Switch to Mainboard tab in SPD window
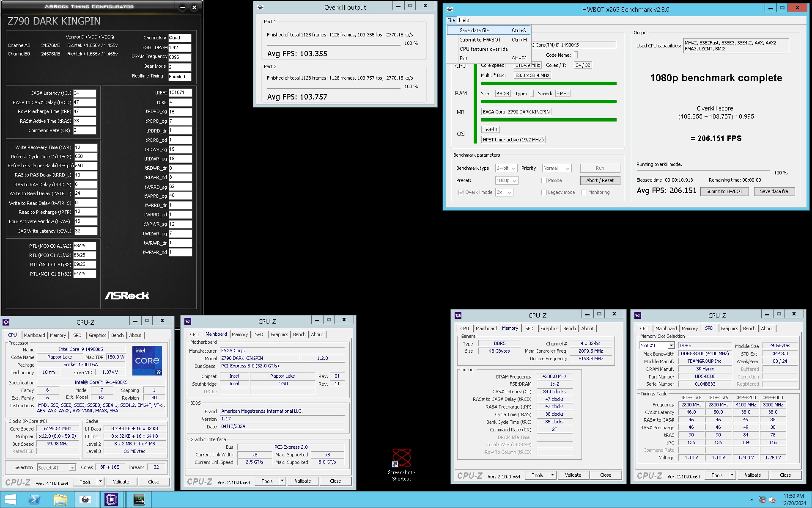Image resolution: width=812 pixels, height=508 pixels. 666,329
